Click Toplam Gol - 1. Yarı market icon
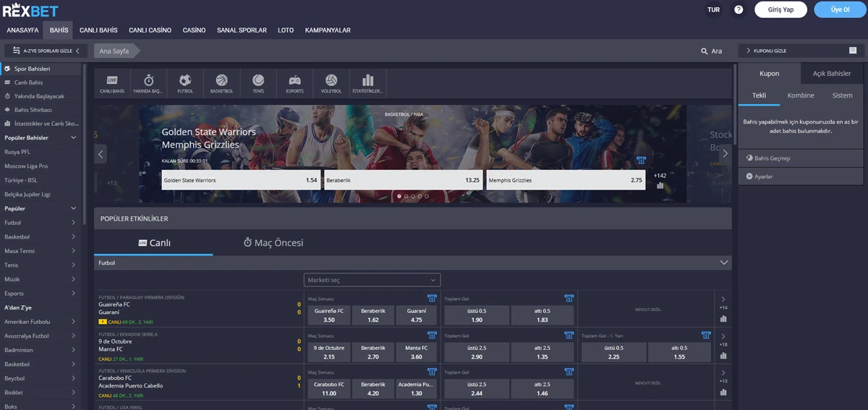868x410 pixels. (706, 335)
